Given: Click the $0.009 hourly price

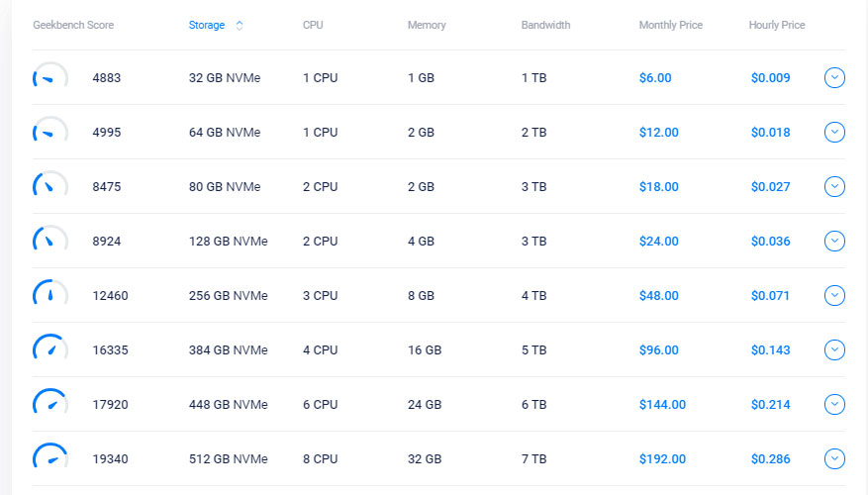Looking at the screenshot, I should (770, 78).
